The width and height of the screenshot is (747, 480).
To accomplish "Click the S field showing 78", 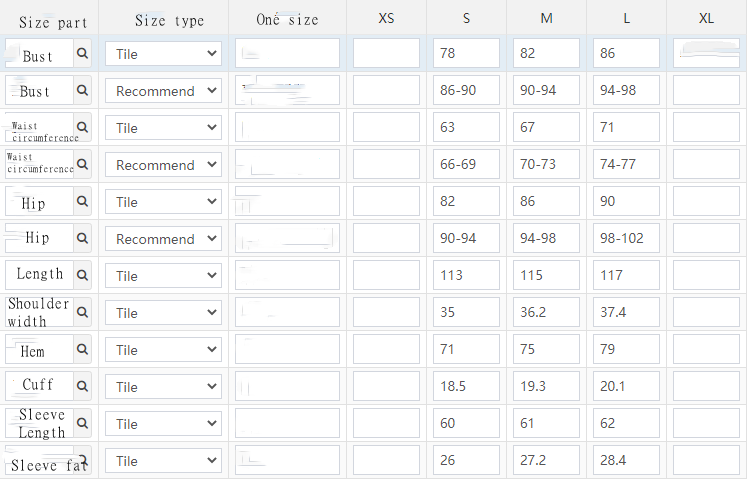I will [x=466, y=54].
